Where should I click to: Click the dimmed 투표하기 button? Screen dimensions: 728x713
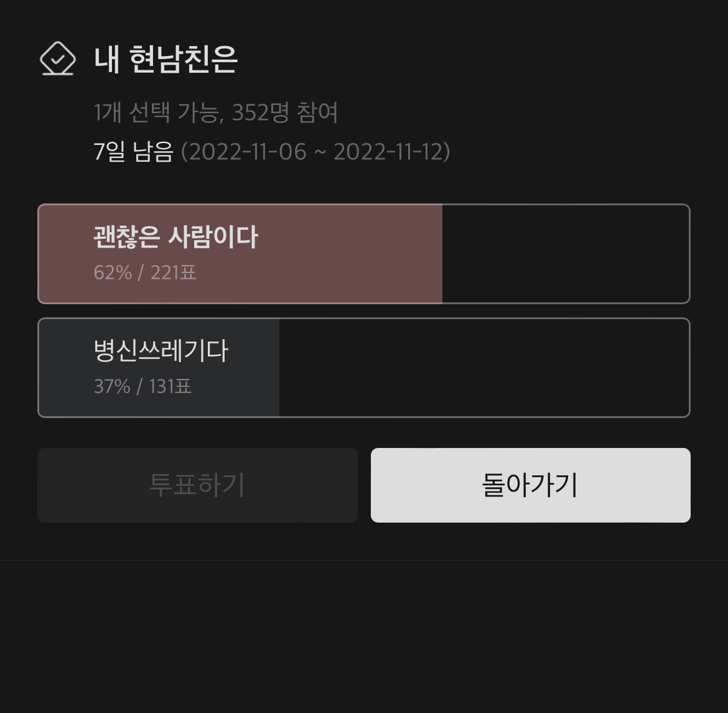pos(197,485)
